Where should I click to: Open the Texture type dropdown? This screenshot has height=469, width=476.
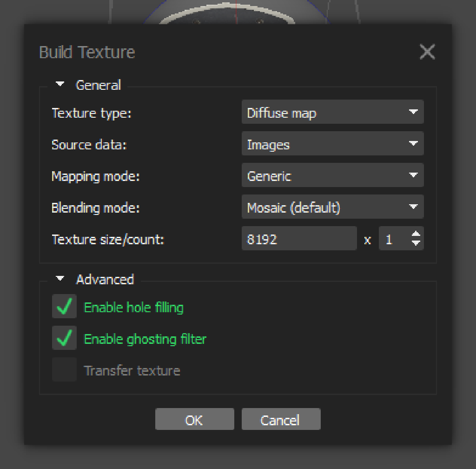(x=332, y=112)
